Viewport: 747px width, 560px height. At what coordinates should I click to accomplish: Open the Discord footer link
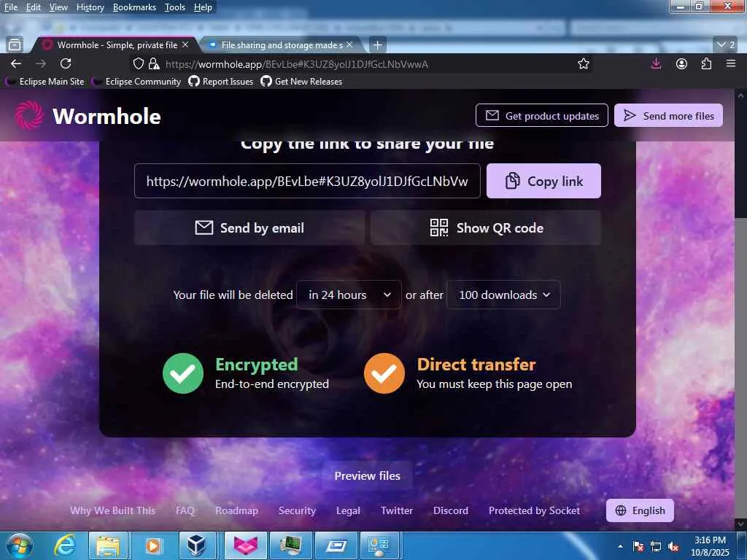(451, 510)
